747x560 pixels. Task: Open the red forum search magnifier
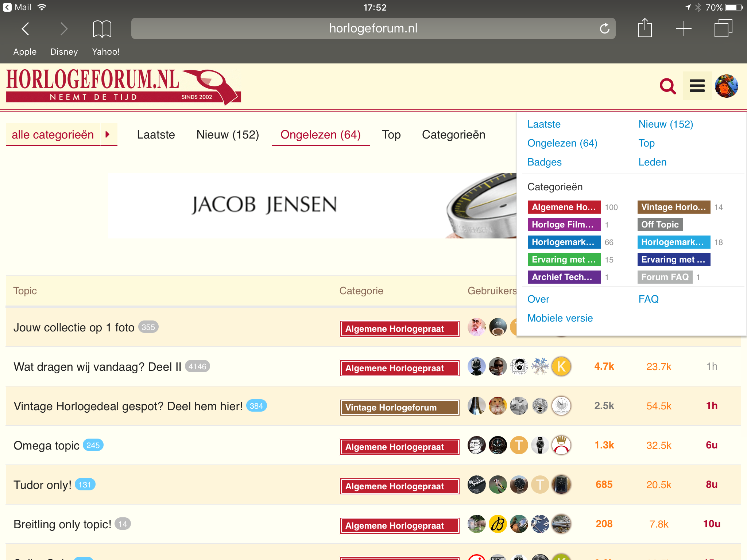(668, 86)
